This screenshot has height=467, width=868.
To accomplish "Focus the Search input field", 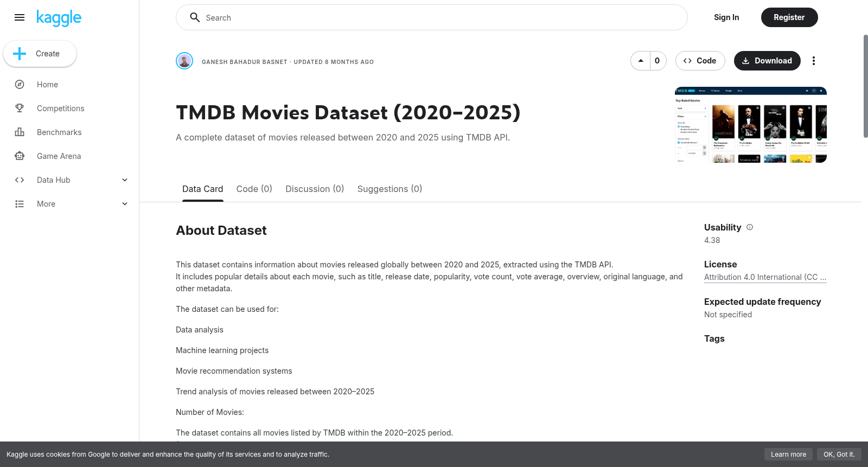I will tap(432, 17).
